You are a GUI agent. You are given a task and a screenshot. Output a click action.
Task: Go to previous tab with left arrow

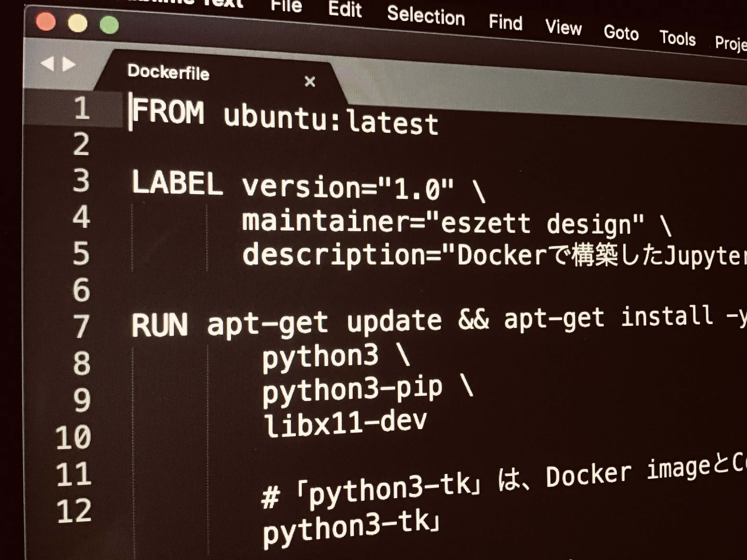pyautogui.click(x=48, y=64)
